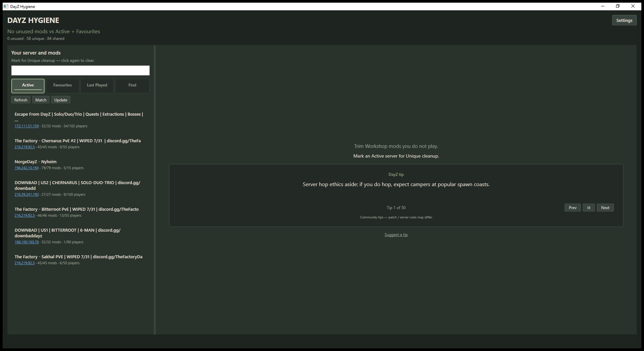The image size is (644, 351).
Task: Pause the DayZ tip rotation
Action: coord(588,208)
